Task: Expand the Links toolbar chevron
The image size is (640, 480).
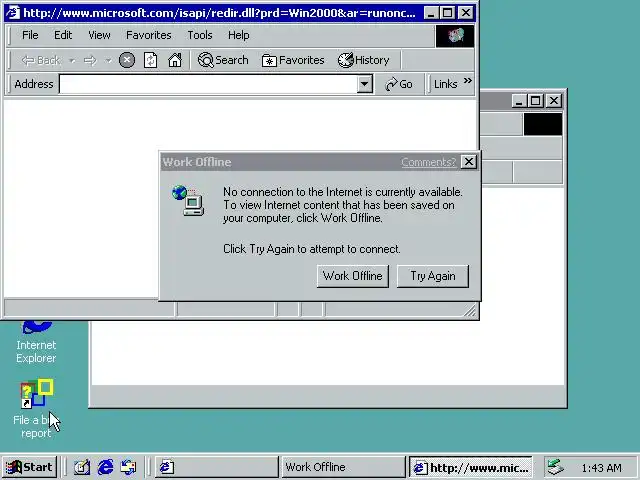Action: coord(468,80)
